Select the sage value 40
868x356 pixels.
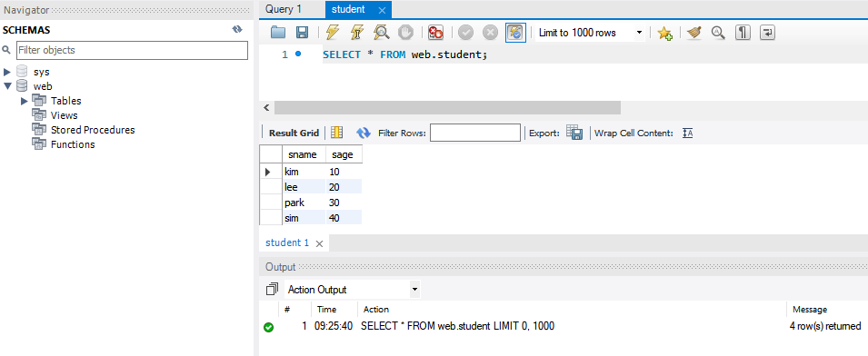click(x=344, y=218)
